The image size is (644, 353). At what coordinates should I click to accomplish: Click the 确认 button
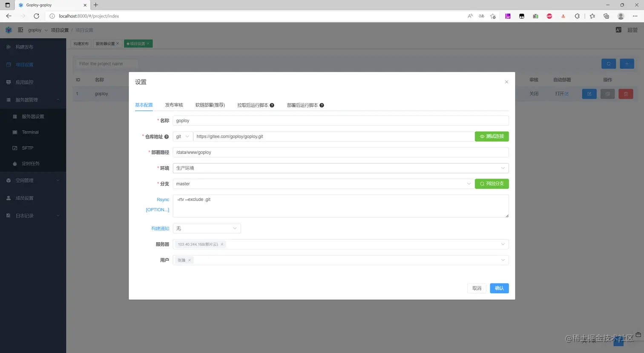(499, 288)
